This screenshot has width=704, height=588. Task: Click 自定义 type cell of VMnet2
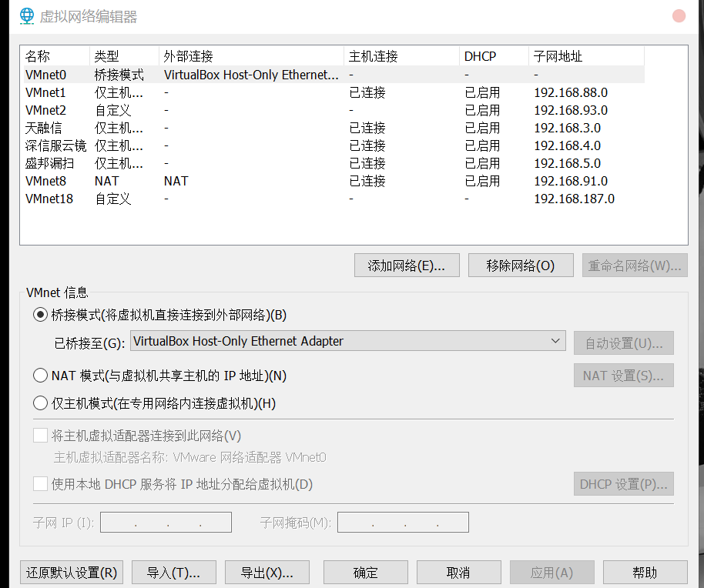(112, 110)
